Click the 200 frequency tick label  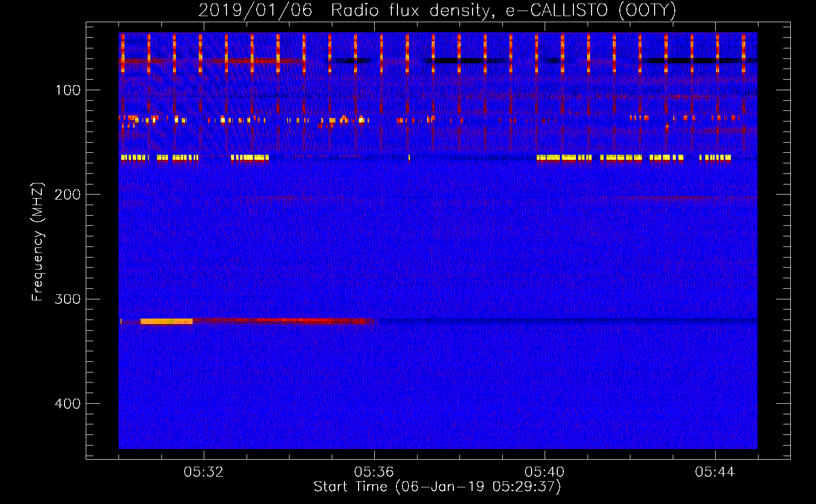[x=67, y=195]
